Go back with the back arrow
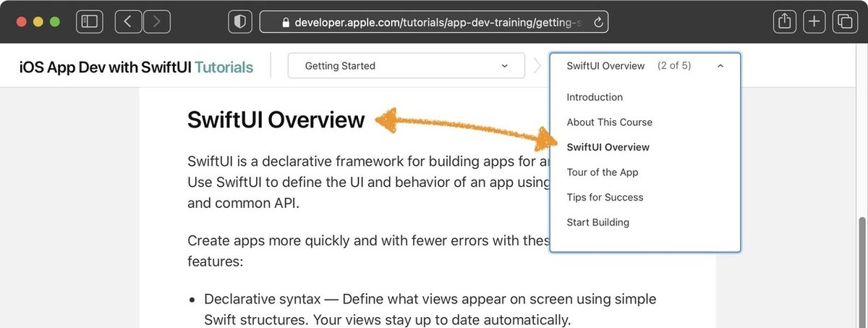The height and width of the screenshot is (328, 868). pyautogui.click(x=129, y=22)
